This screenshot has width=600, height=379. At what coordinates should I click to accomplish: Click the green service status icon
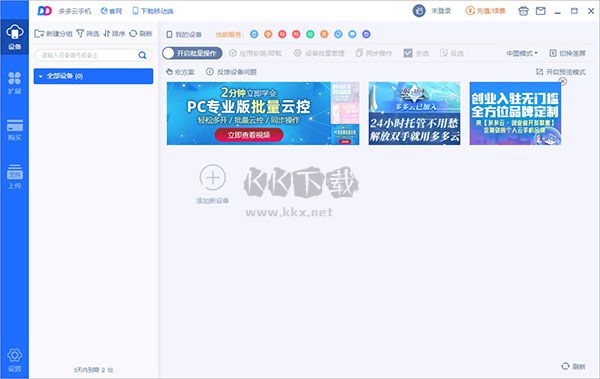pyautogui.click(x=310, y=34)
